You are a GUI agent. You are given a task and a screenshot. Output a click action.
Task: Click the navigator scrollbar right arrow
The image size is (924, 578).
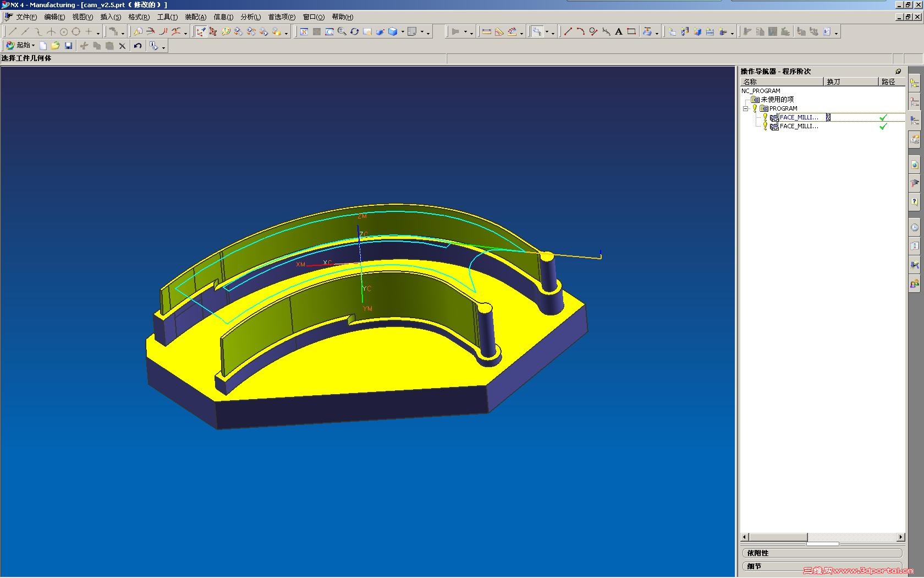[x=900, y=537]
